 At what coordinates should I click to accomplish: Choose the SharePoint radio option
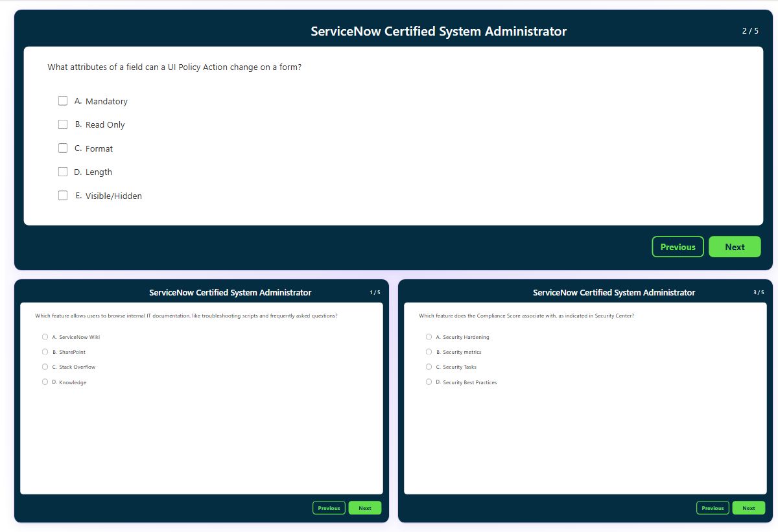pyautogui.click(x=45, y=352)
